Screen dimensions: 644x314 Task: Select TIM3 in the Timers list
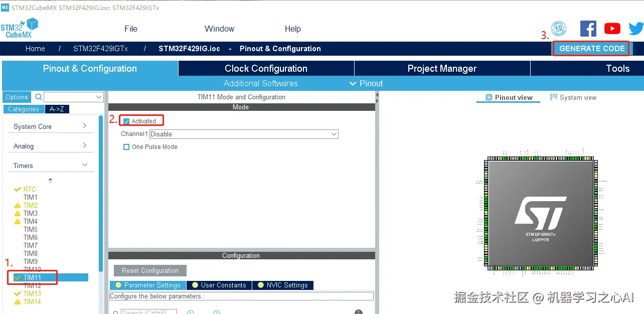(30, 213)
